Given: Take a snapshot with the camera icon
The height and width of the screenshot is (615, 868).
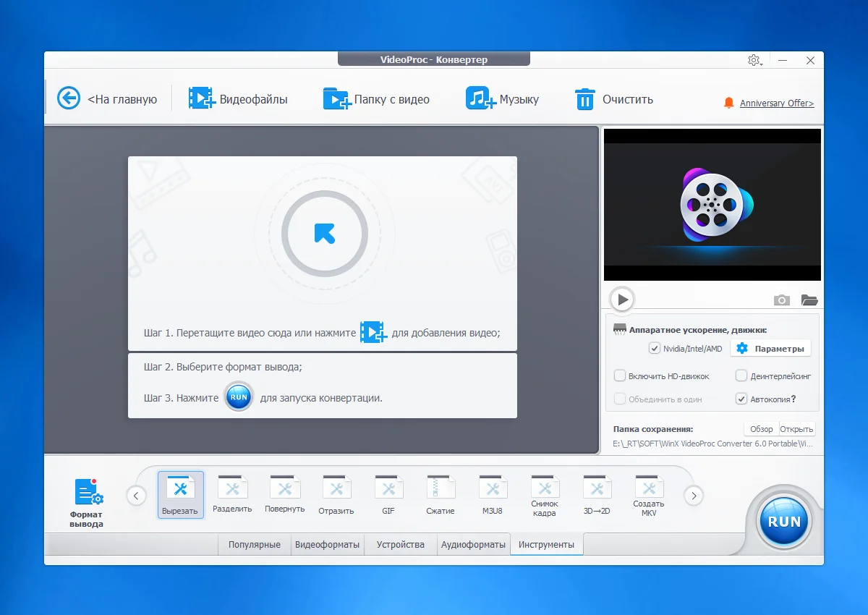Looking at the screenshot, I should click(781, 300).
